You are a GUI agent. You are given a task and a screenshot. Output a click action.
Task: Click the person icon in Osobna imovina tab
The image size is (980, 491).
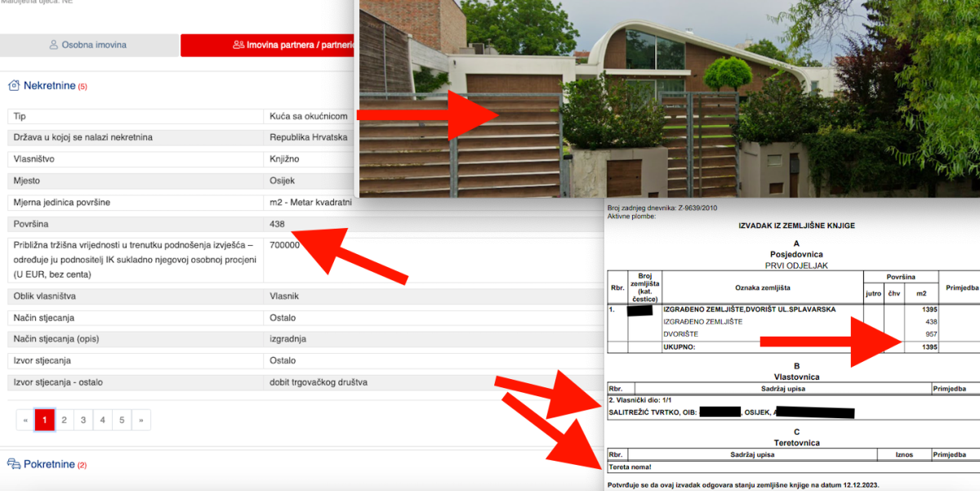coord(54,45)
